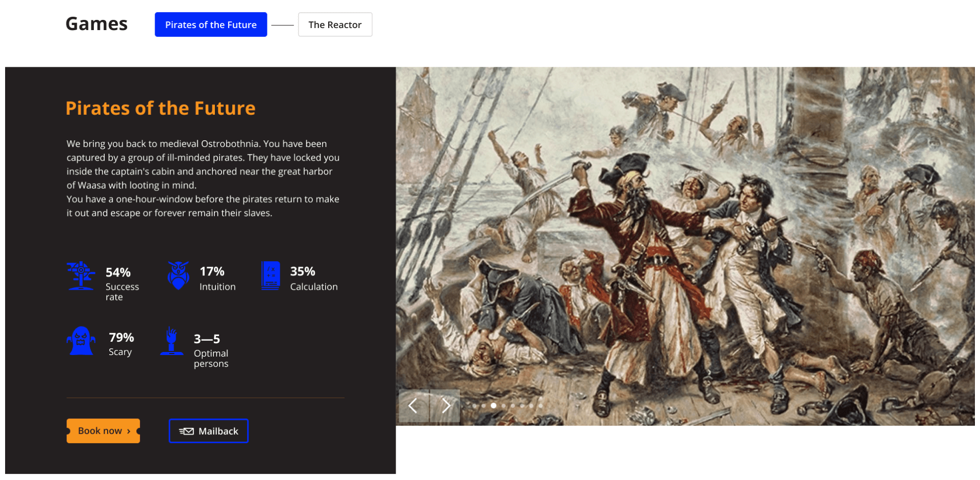Click the 3—5 Optimal persons value
Viewport: 980px width, 480px height.
207,339
